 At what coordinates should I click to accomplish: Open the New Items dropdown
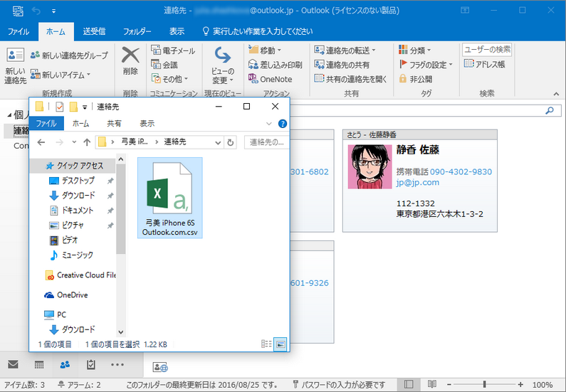61,75
